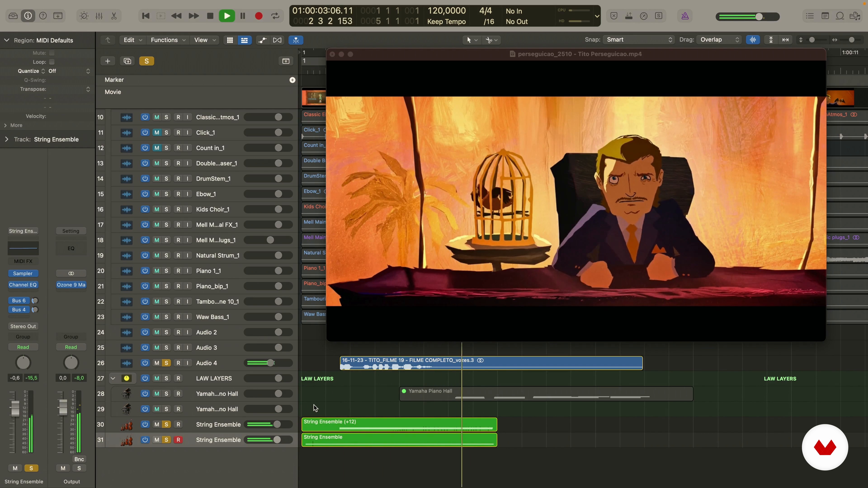Open the Channel EQ plugin slot
Viewport: 868px width, 488px height.
point(23,285)
